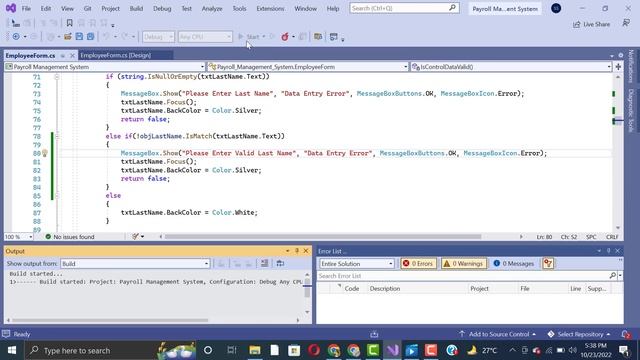Open the Analyze menu
The width and height of the screenshot is (640, 360).
[212, 8]
